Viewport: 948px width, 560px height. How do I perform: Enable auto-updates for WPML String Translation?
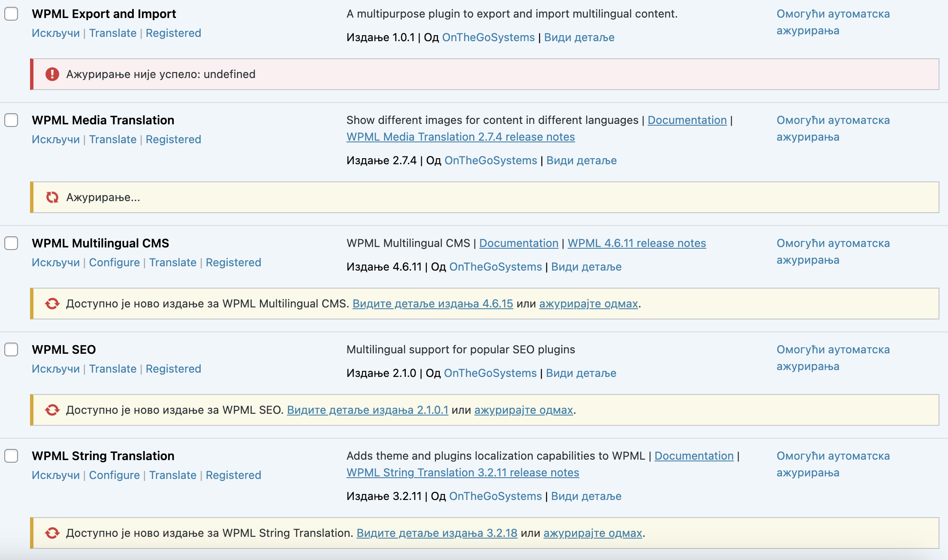click(x=833, y=464)
